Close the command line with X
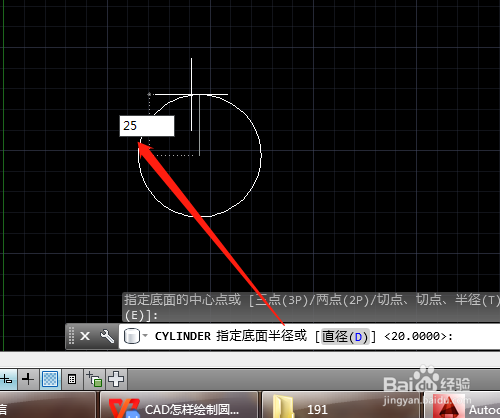Screen dimensions: 500x418 [x=85, y=336]
